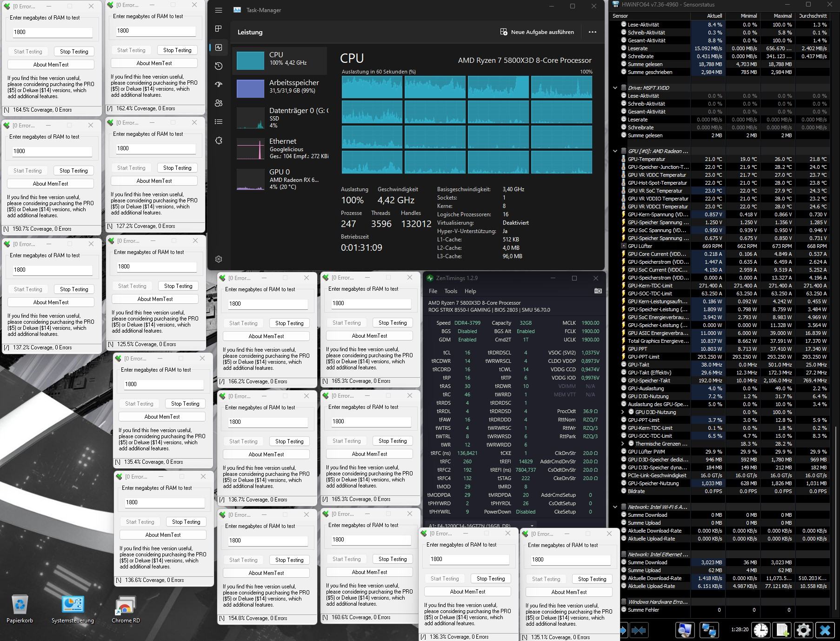Select CPU in Task Manager performance list

point(280,60)
